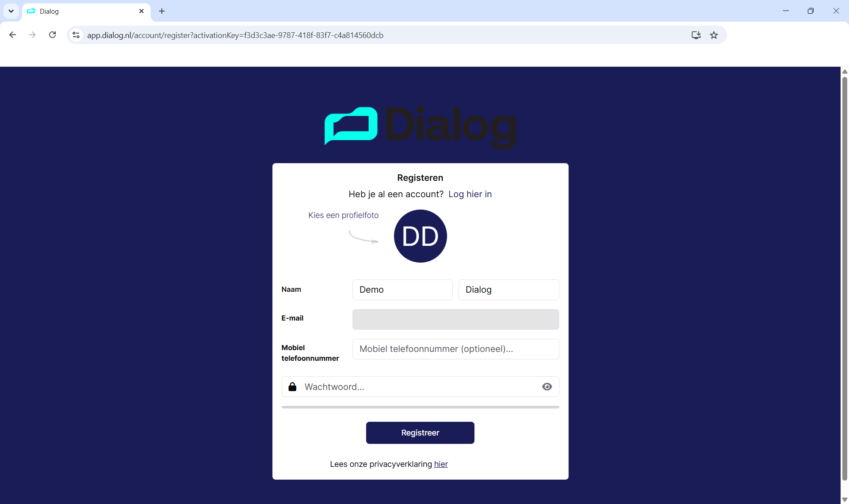Open a new browser tab
Viewport: 849px width, 504px height.
point(162,11)
